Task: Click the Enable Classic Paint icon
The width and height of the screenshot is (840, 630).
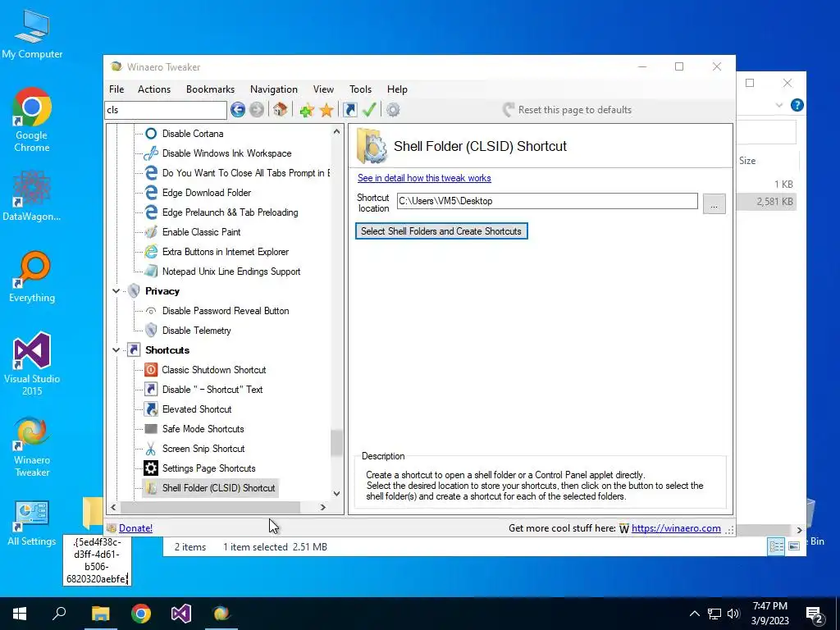Action: click(151, 232)
